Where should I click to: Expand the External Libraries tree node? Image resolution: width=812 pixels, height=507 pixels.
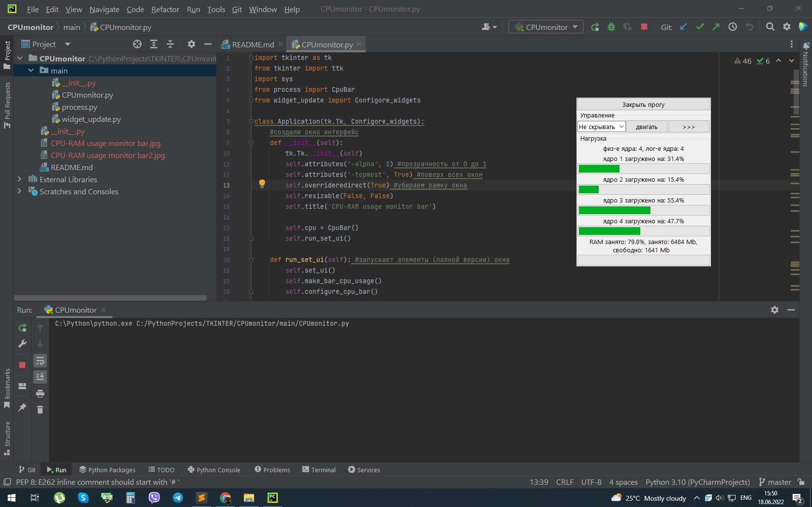(x=19, y=179)
